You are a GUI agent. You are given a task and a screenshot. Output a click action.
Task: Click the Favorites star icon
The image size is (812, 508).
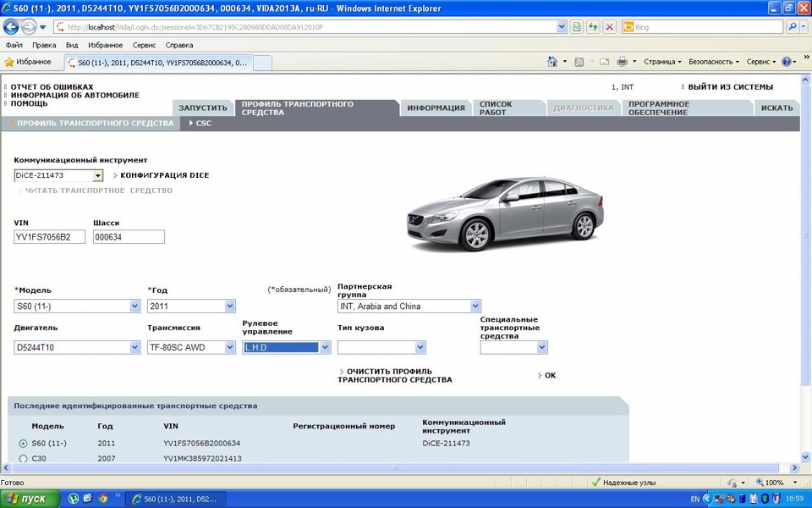(x=9, y=62)
